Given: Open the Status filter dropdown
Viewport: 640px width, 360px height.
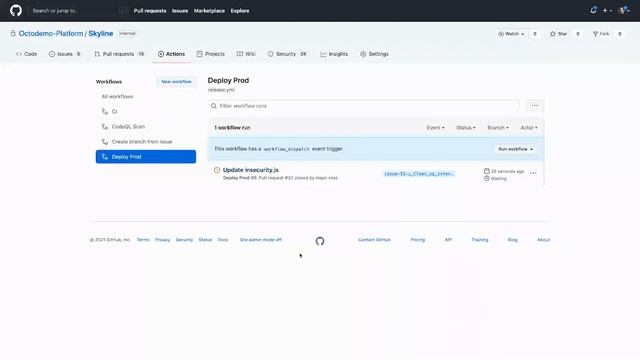Looking at the screenshot, I should click(x=466, y=128).
